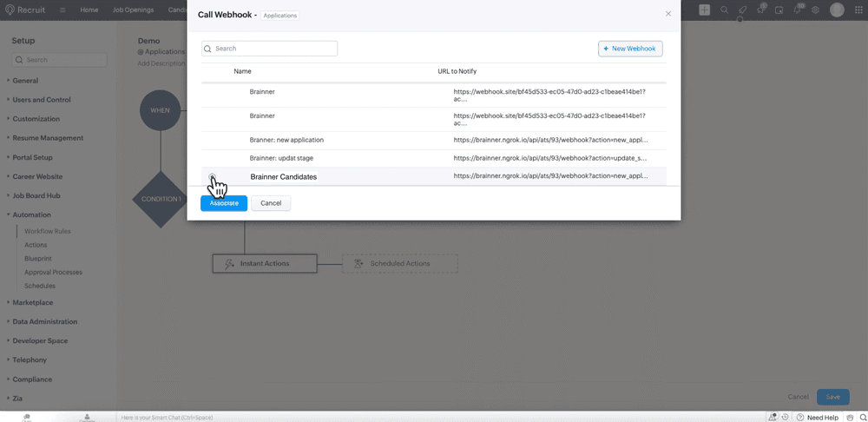Collapse the Automation section
Image resolution: width=868 pixels, height=422 pixels.
point(31,214)
